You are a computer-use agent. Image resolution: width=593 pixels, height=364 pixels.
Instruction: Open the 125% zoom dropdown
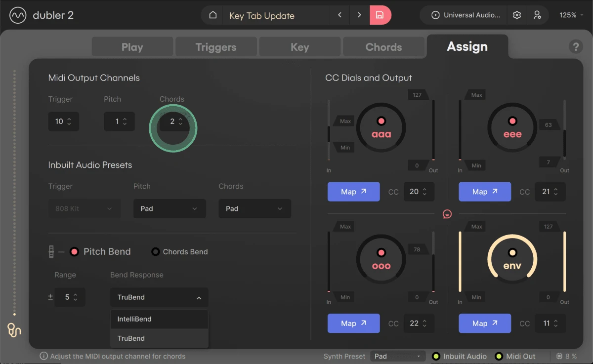pos(571,15)
